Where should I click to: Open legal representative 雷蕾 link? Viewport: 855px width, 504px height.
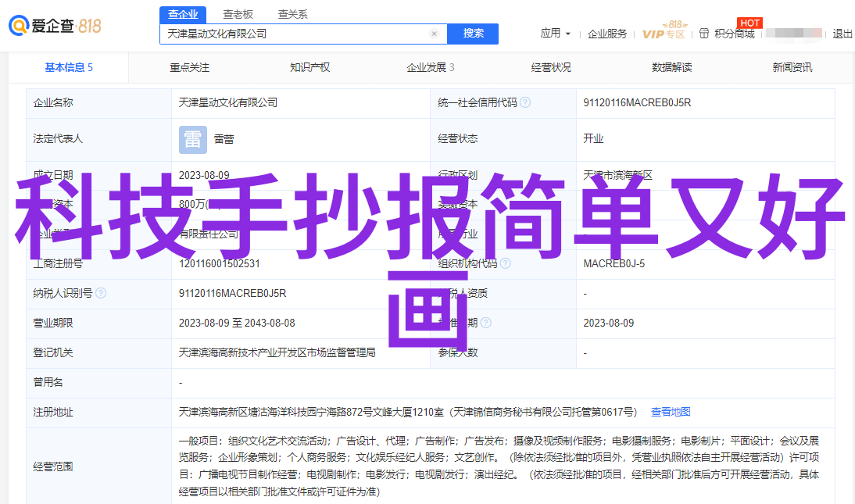[224, 139]
